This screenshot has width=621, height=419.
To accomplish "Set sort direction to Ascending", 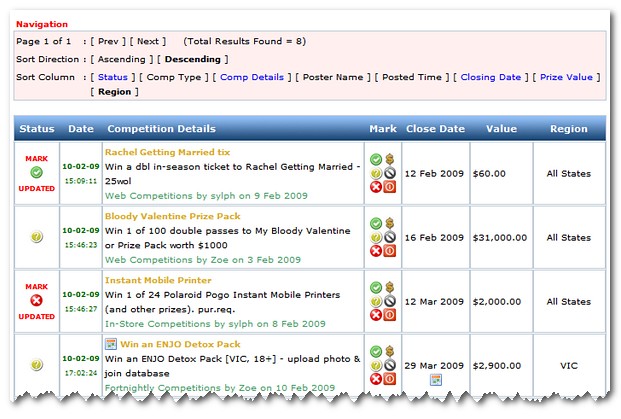I will [x=122, y=59].
